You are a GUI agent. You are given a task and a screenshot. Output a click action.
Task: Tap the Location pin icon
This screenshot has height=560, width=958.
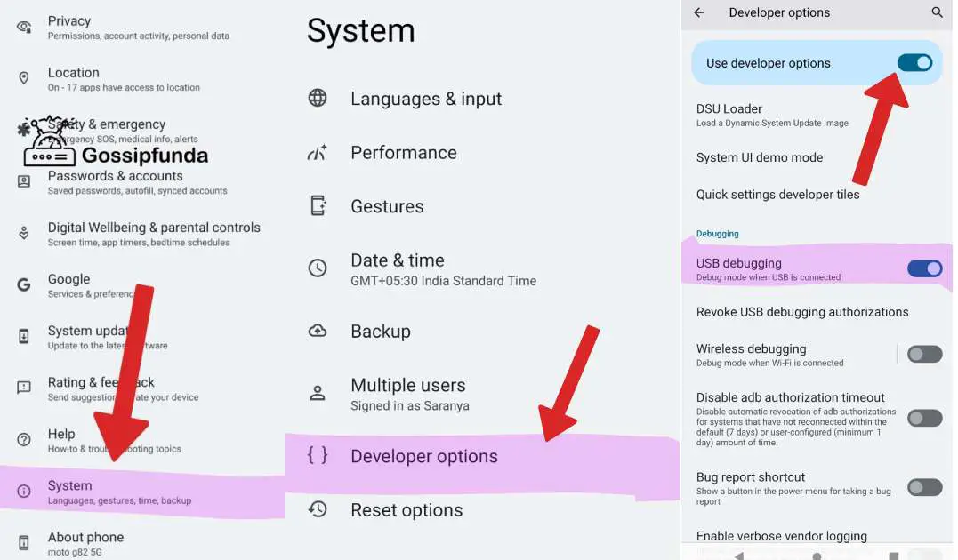[x=24, y=78]
